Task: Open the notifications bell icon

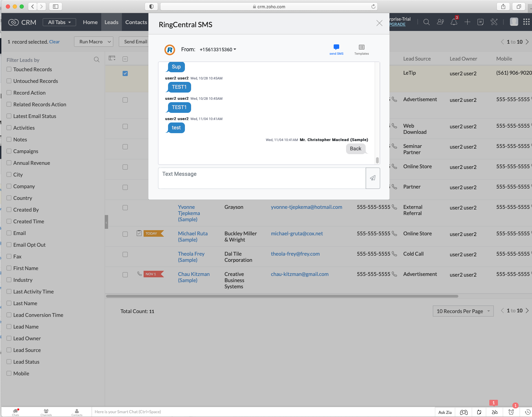Action: (x=454, y=22)
